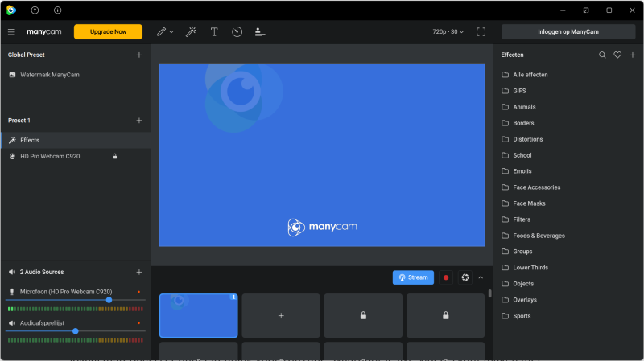The height and width of the screenshot is (361, 644).
Task: Take a snapshot with camera icon
Action: click(x=465, y=277)
